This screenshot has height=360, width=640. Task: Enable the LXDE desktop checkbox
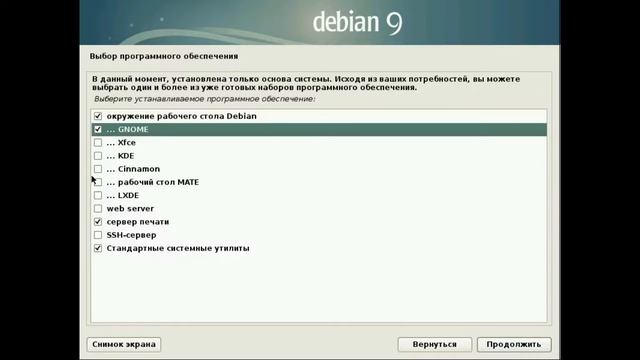click(98, 196)
